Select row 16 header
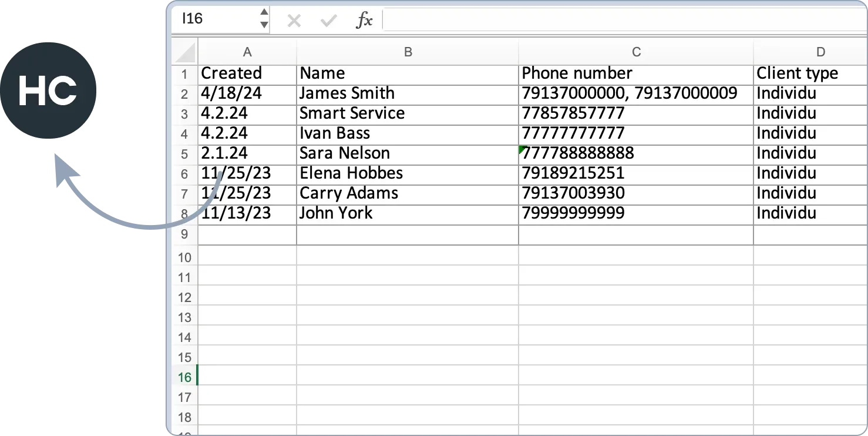The image size is (868, 436). (184, 377)
